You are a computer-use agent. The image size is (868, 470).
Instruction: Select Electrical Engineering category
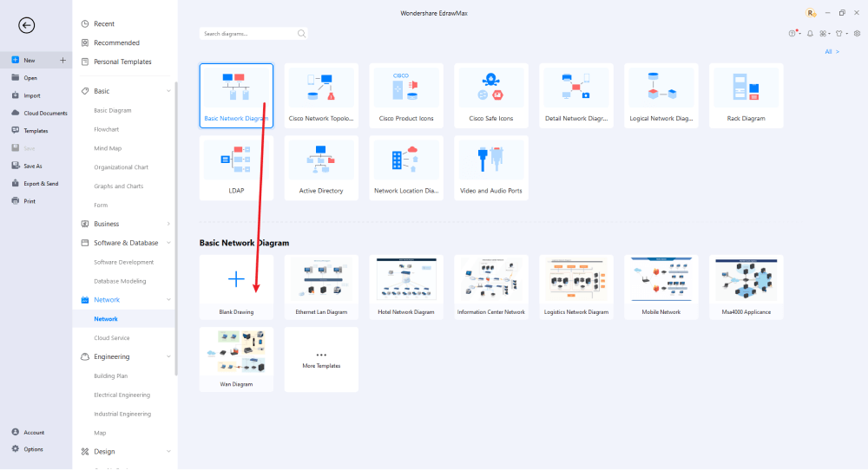[122, 395]
